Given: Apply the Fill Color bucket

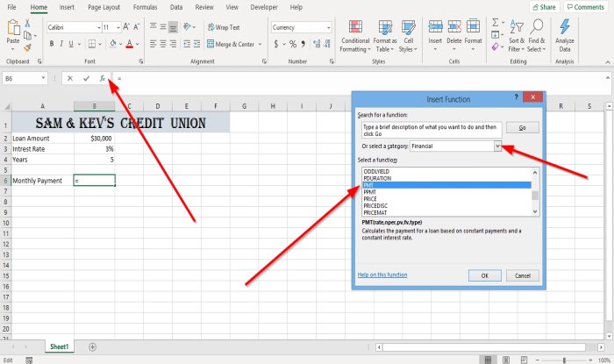Looking at the screenshot, I should pos(113,44).
